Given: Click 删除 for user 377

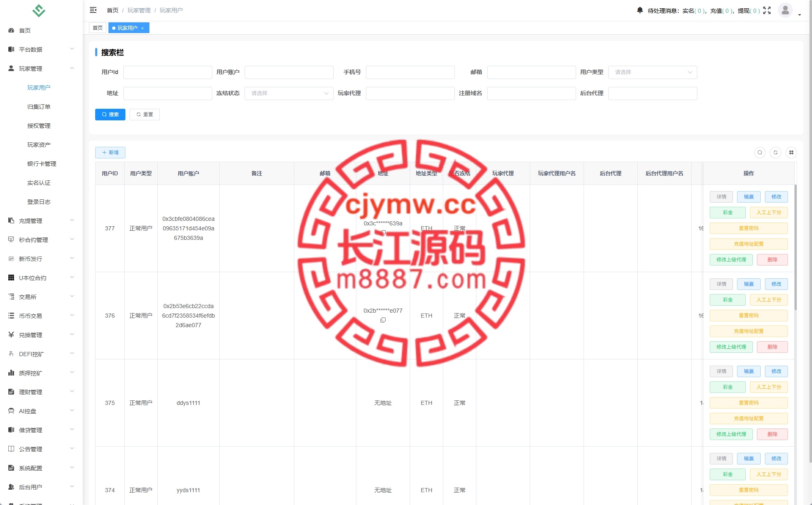Looking at the screenshot, I should (772, 260).
